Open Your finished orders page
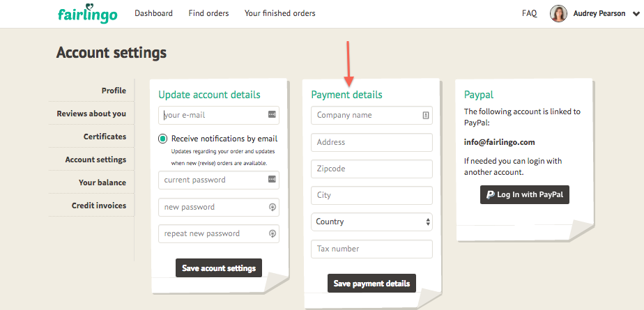The image size is (644, 310). click(x=279, y=13)
